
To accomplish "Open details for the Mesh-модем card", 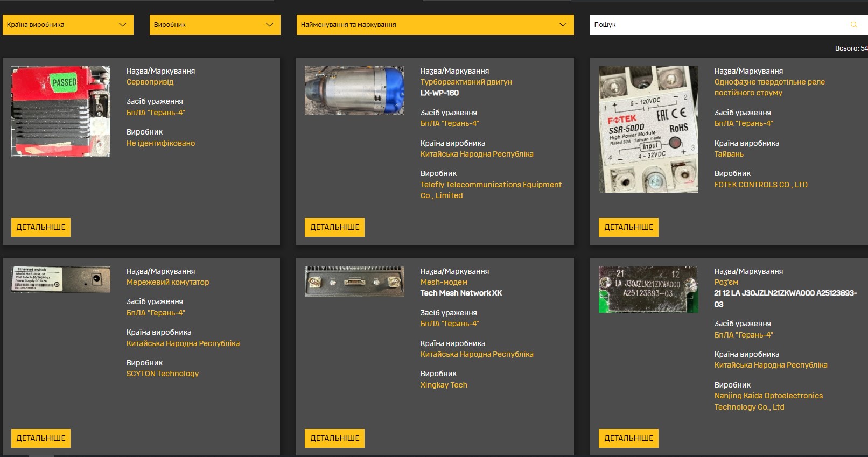I will click(x=335, y=438).
